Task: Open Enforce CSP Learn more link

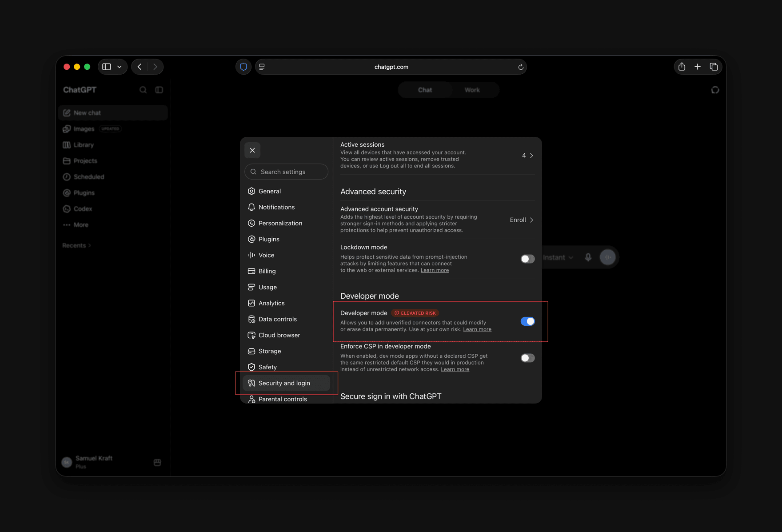Action: [x=455, y=369]
